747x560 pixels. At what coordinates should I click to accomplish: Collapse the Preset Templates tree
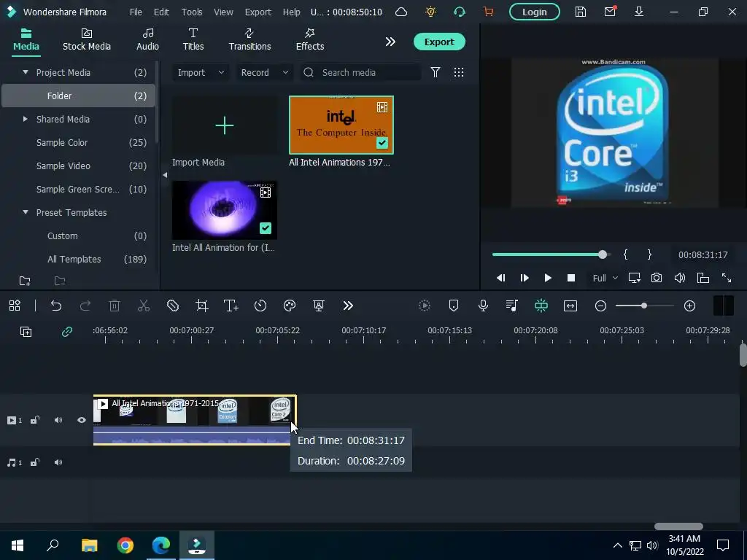(x=26, y=212)
